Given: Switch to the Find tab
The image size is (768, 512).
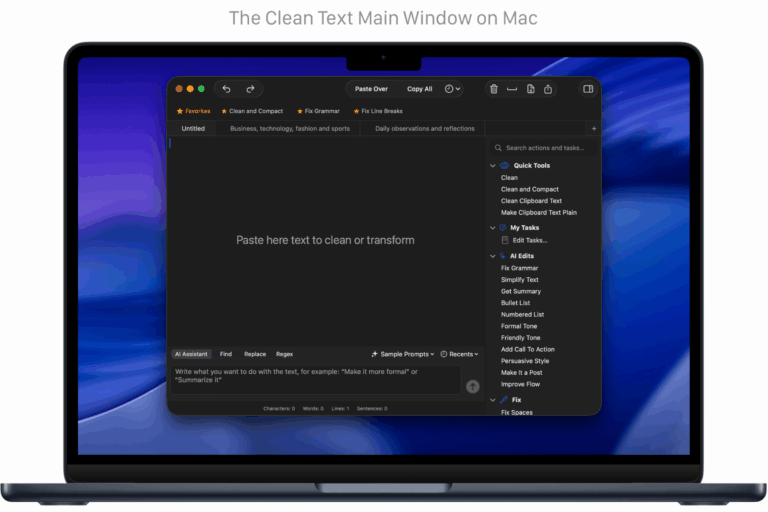Looking at the screenshot, I should click(226, 354).
